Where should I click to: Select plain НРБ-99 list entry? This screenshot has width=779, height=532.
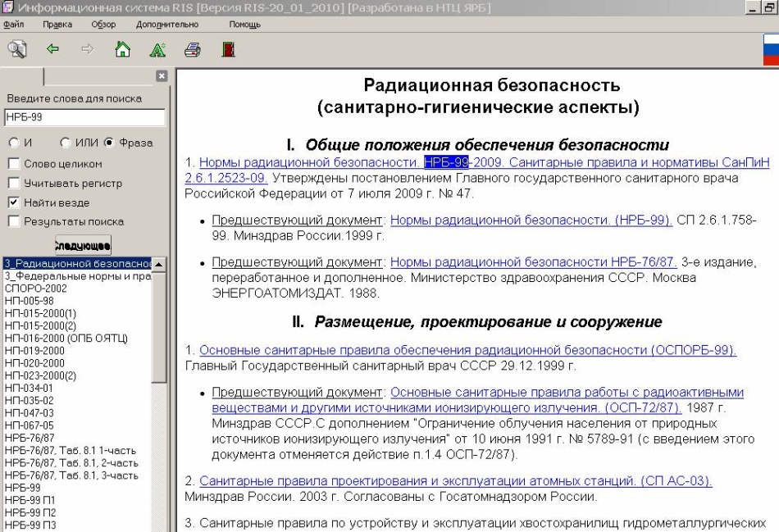[x=22, y=488]
